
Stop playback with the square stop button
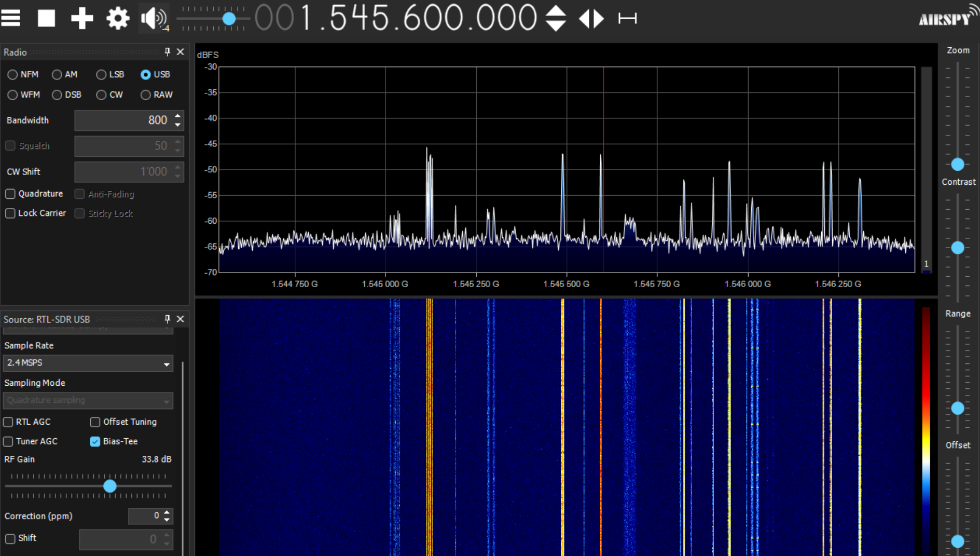(46, 18)
